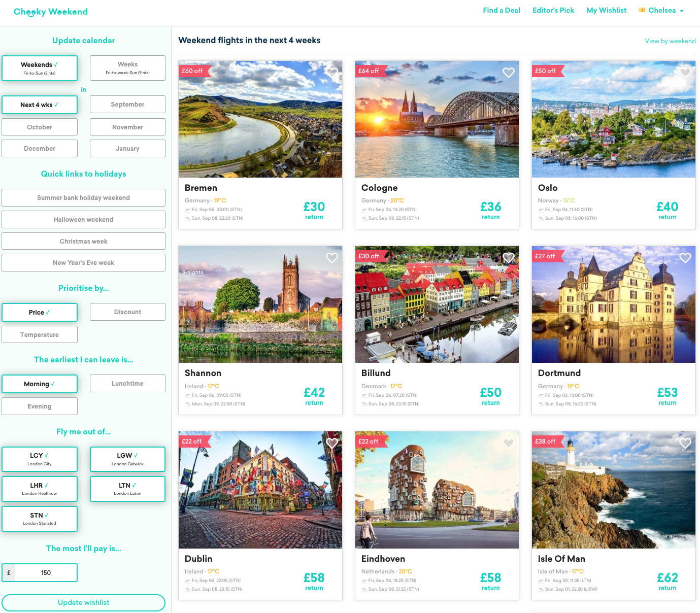
Task: Click the maximum price input field
Action: (46, 572)
